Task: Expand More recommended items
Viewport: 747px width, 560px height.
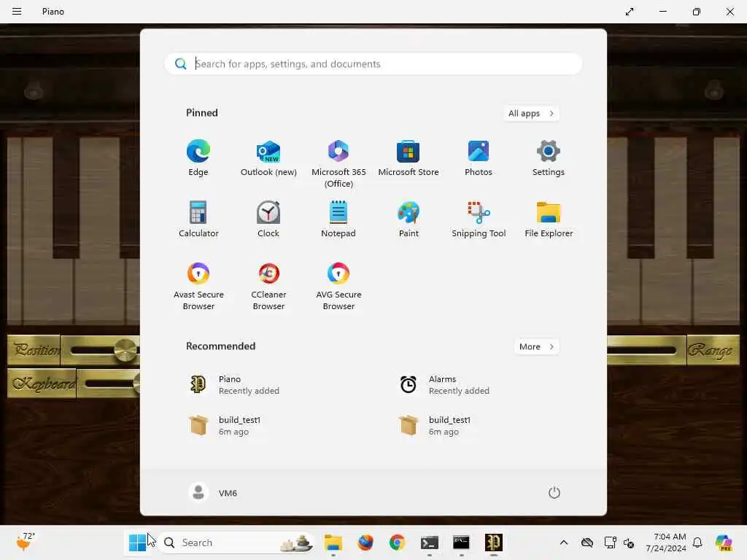Action: (537, 346)
